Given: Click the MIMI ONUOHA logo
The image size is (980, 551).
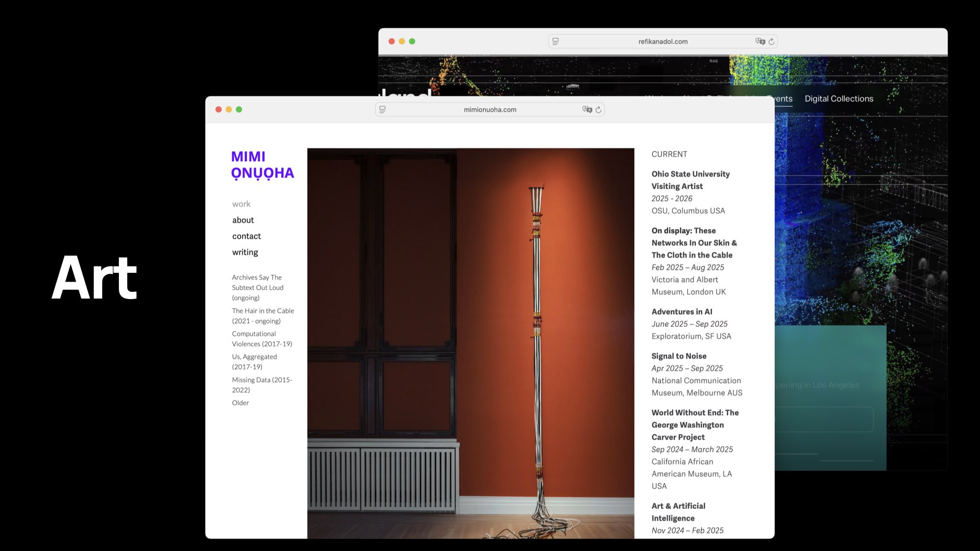Looking at the screenshot, I should click(262, 165).
